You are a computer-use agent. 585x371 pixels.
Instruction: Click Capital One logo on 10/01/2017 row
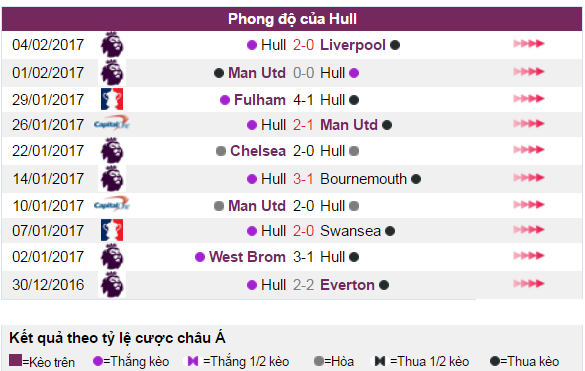click(x=112, y=205)
